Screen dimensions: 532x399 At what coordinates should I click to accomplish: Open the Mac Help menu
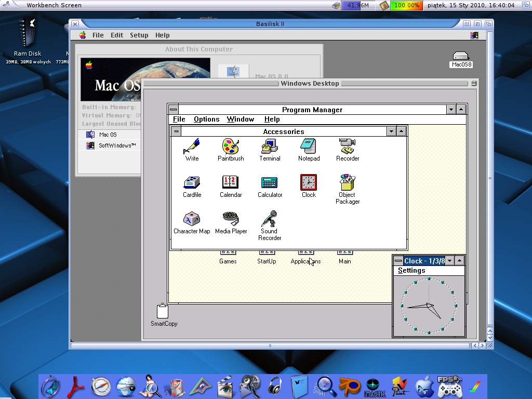(163, 35)
